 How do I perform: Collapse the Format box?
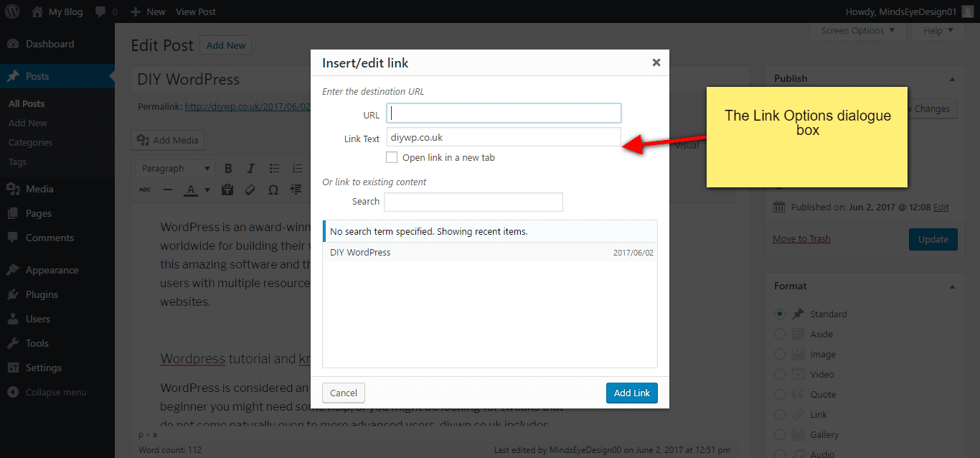tap(953, 286)
